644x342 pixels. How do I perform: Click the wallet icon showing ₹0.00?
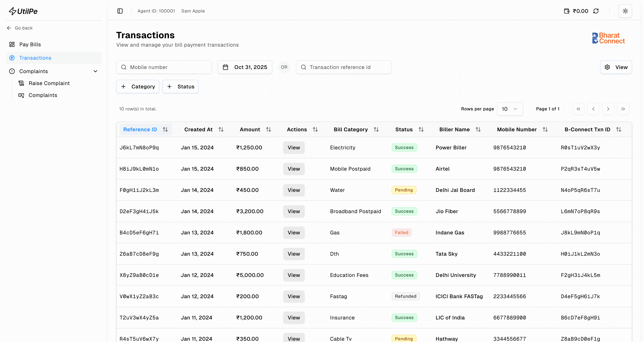567,11
